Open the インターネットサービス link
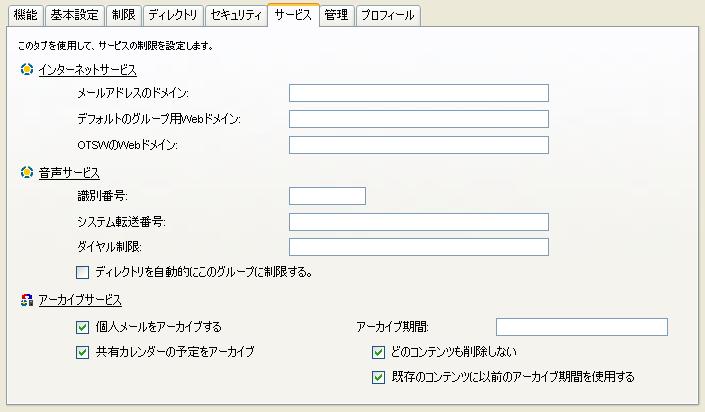705x412 pixels. [88, 70]
